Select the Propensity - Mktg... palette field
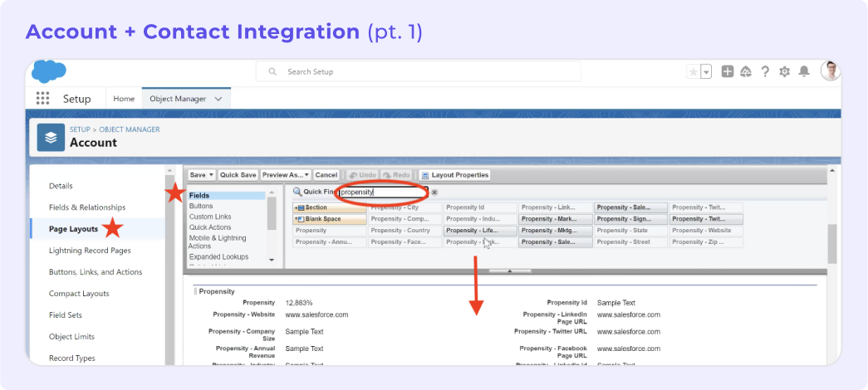The image size is (868, 390). (555, 231)
